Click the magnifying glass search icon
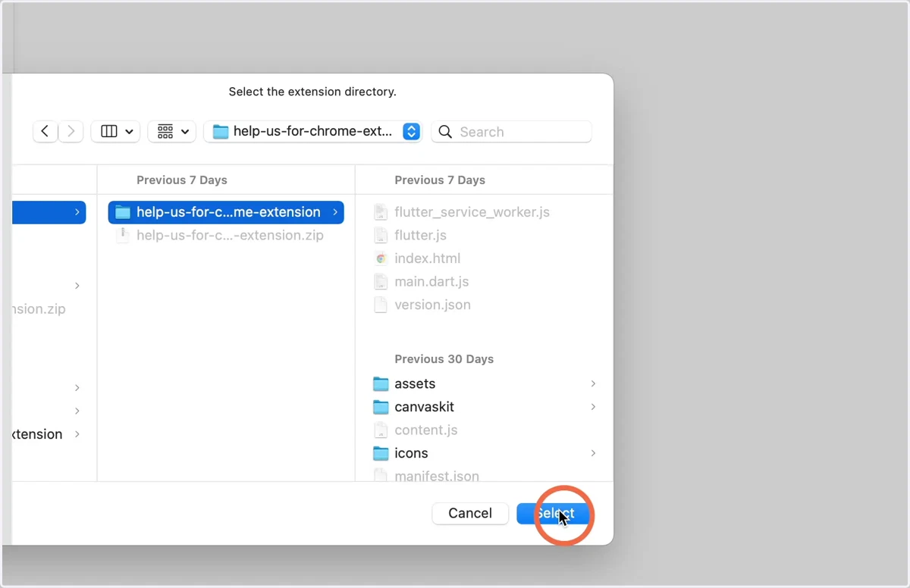The height and width of the screenshot is (588, 910). pos(446,132)
